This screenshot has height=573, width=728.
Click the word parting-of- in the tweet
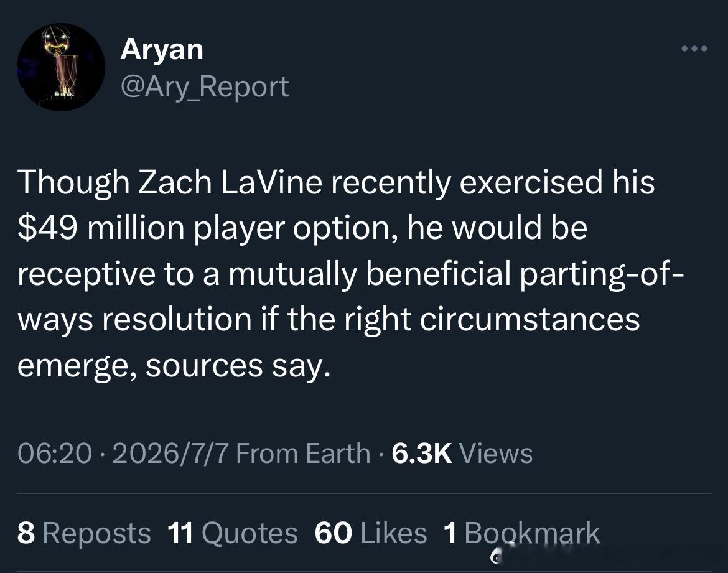(601, 274)
